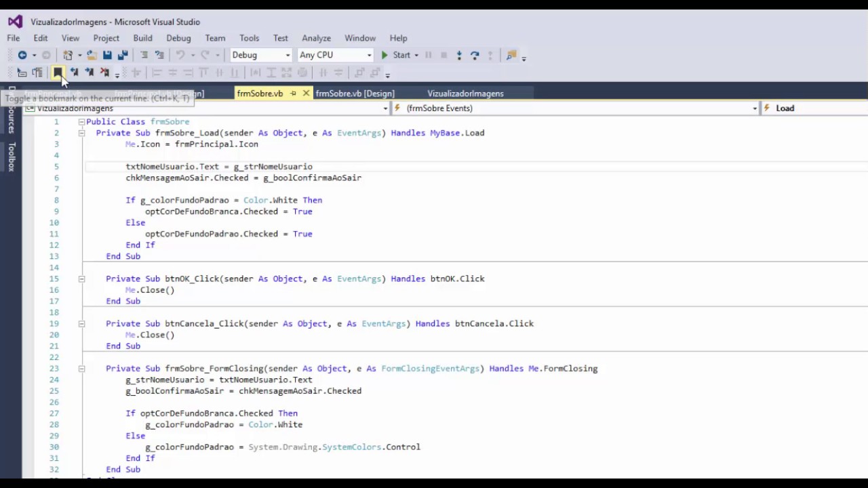The height and width of the screenshot is (488, 868).
Task: Go to the next bookmark icon
Action: tap(89, 73)
